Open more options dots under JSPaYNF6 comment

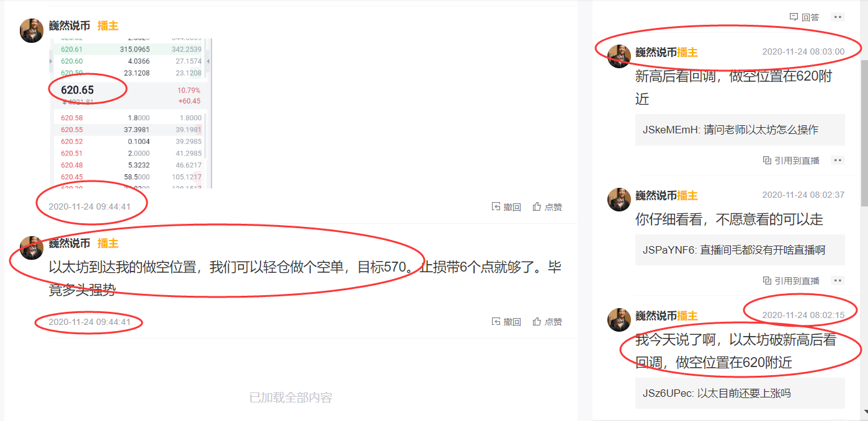pyautogui.click(x=838, y=280)
